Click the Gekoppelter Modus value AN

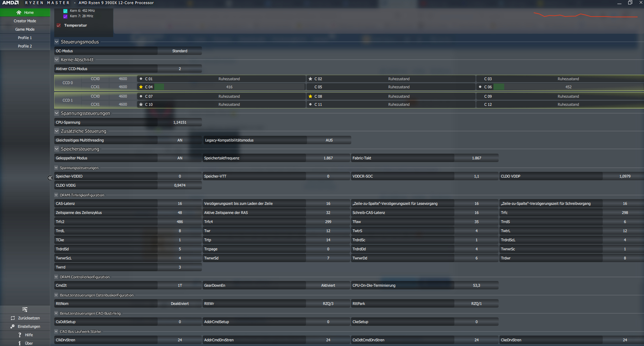point(180,158)
